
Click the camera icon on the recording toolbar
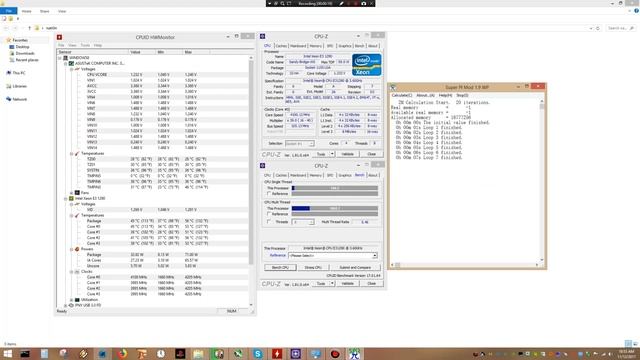[x=363, y=3]
